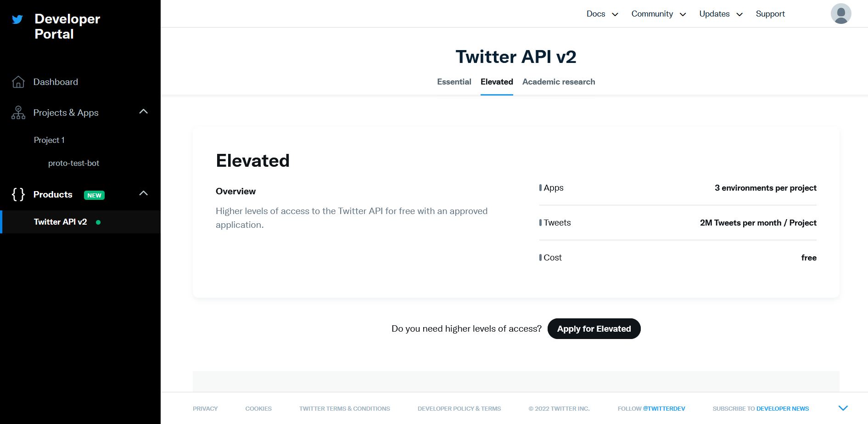Viewport: 868px width, 424px height.
Task: Switch to the Essential tab
Action: pyautogui.click(x=454, y=82)
